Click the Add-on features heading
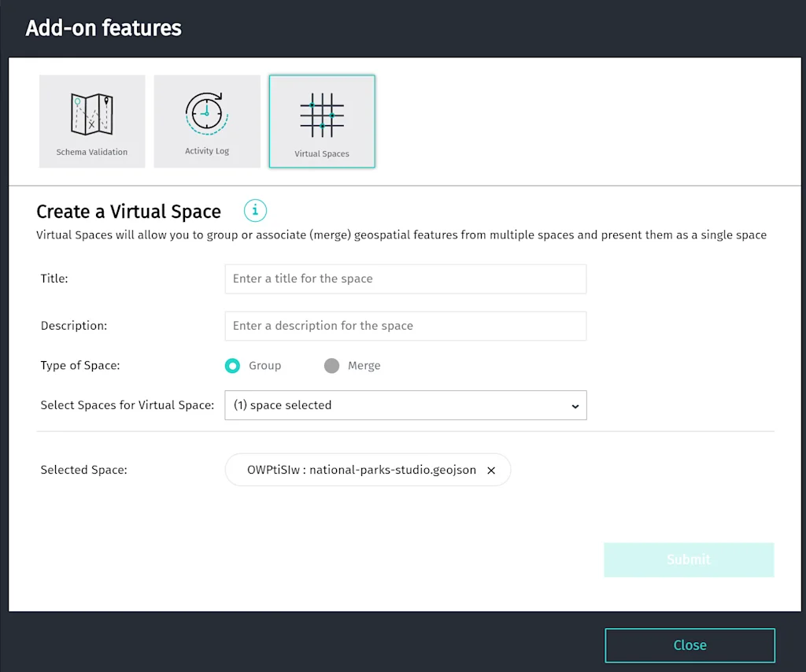Screen dimensions: 806x672 [103, 28]
